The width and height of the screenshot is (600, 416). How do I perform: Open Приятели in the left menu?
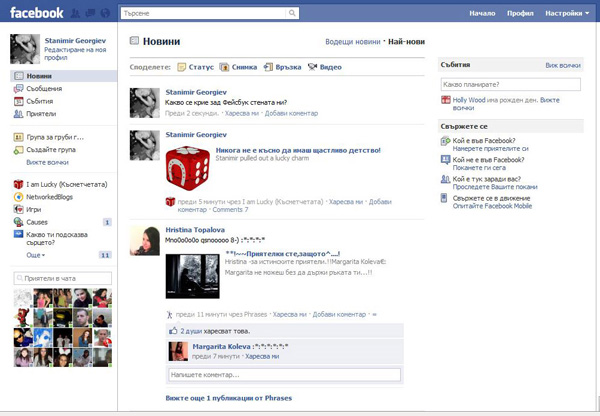[x=42, y=114]
